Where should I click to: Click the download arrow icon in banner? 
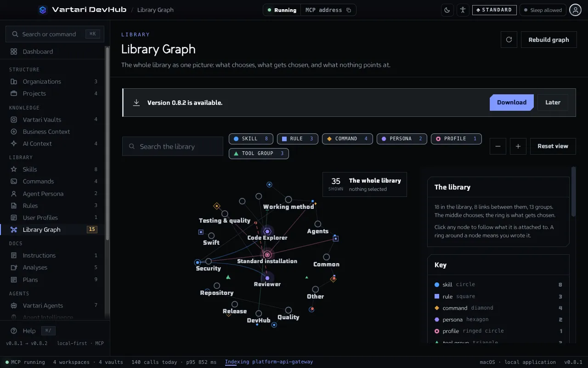click(136, 103)
